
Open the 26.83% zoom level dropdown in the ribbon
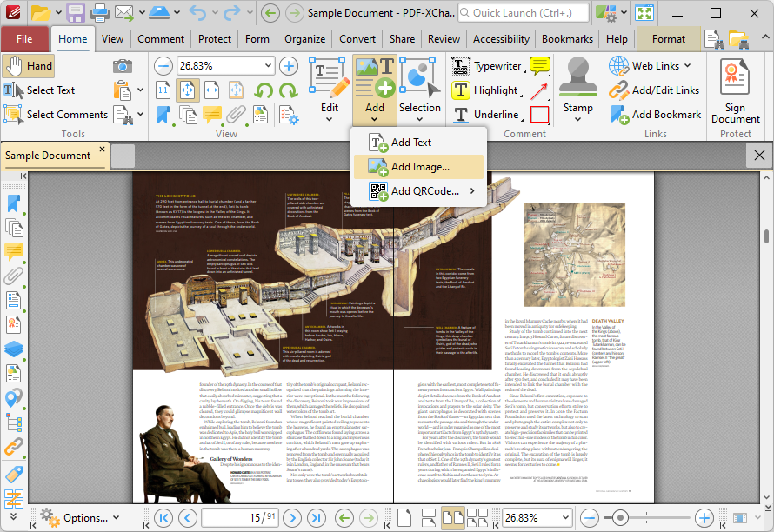pyautogui.click(x=268, y=66)
